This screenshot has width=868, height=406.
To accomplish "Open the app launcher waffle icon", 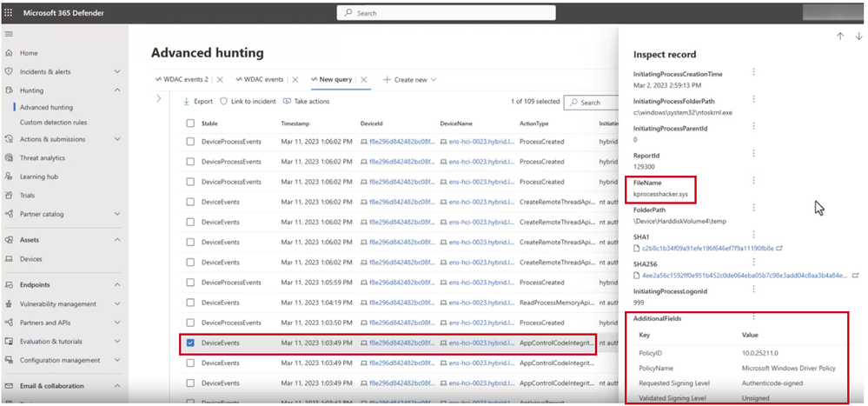I will (9, 13).
